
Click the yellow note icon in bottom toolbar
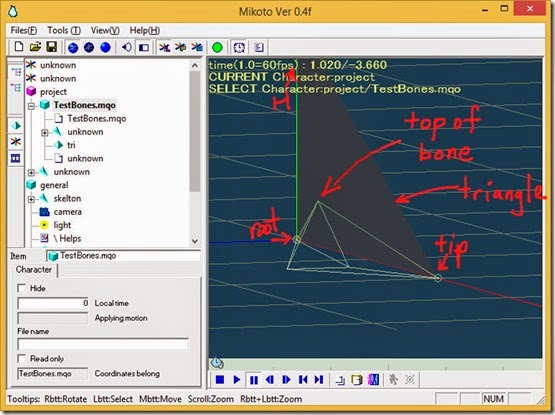point(357,380)
